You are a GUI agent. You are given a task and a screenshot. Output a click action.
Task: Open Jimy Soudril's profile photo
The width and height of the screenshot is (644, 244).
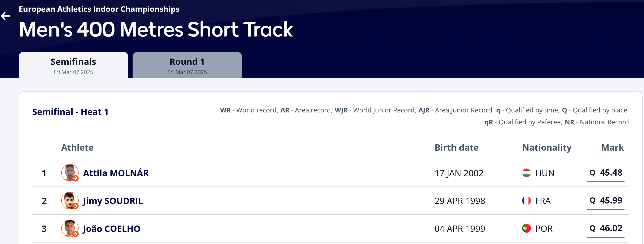(70, 201)
